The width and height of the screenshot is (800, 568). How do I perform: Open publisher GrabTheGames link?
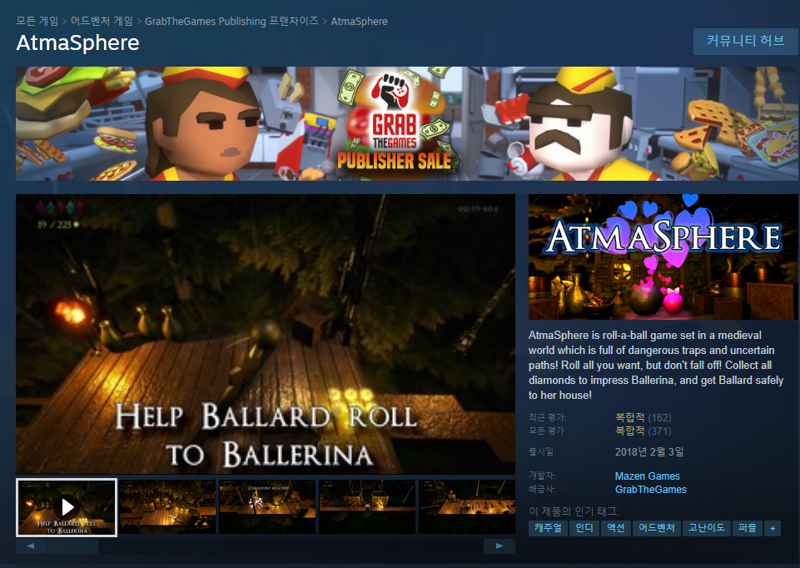(x=651, y=489)
